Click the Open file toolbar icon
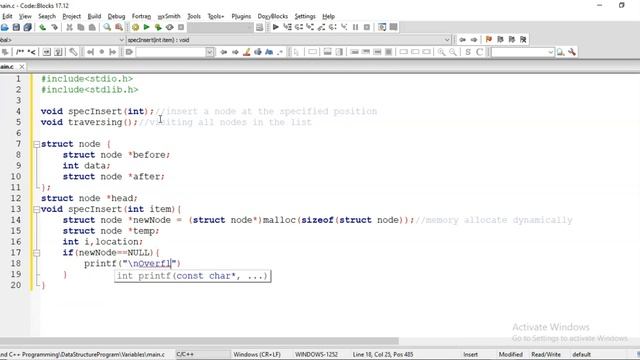The height and width of the screenshot is (360, 640). (4, 27)
